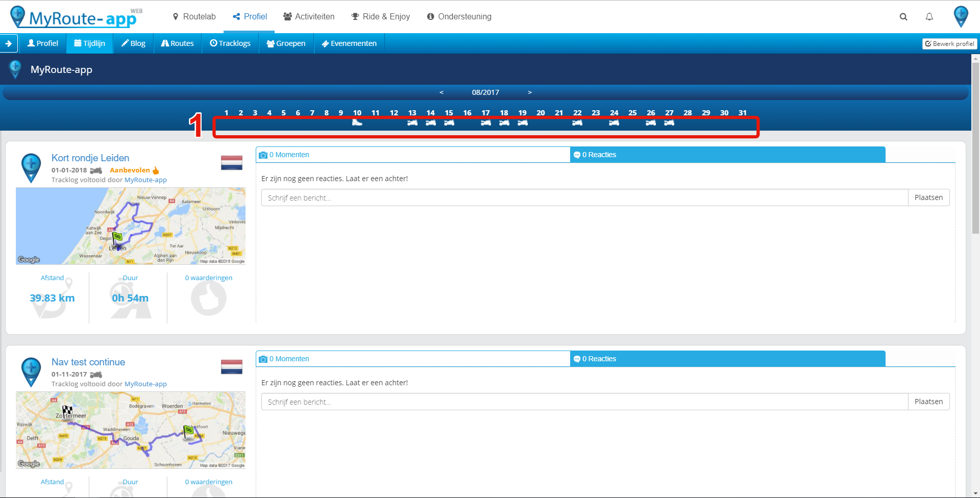Switch to the Tracklogs tab
This screenshot has height=498, width=980.
click(230, 43)
